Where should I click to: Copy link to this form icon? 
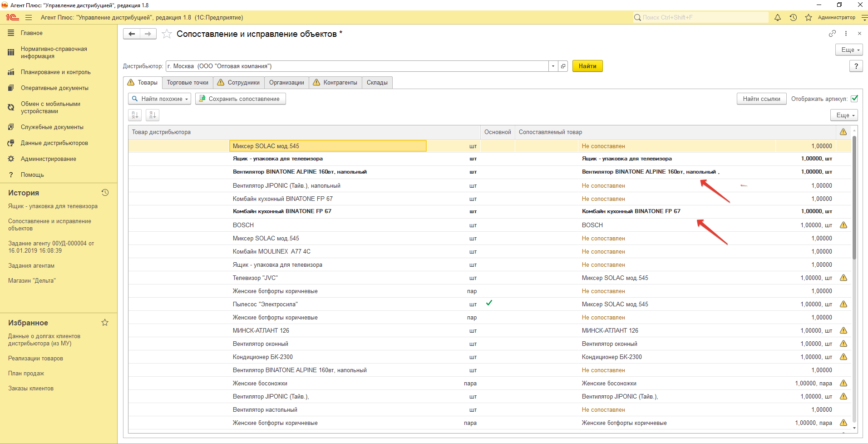tap(832, 33)
